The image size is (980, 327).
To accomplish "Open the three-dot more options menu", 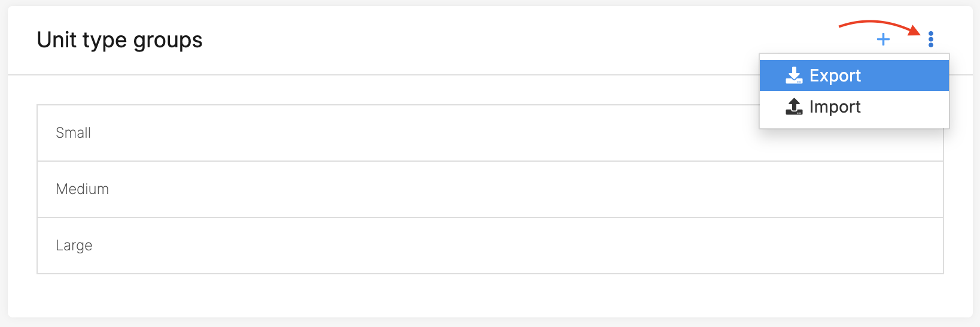I will (930, 40).
